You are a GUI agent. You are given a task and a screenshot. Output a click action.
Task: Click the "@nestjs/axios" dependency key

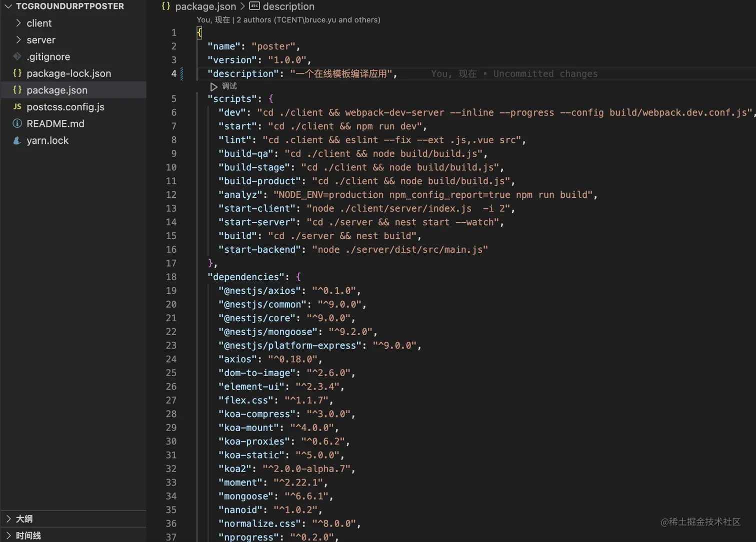click(x=260, y=291)
